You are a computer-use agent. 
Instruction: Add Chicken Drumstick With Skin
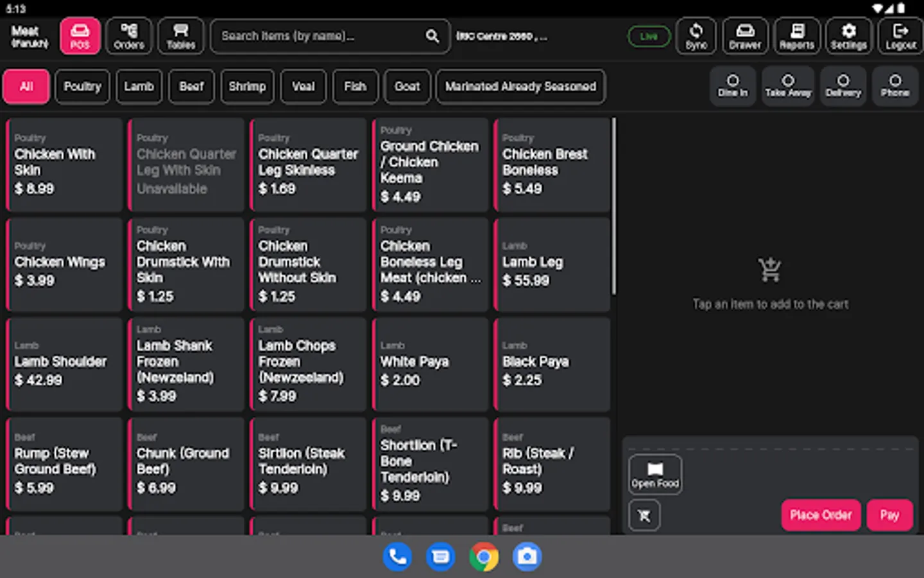[x=186, y=265]
